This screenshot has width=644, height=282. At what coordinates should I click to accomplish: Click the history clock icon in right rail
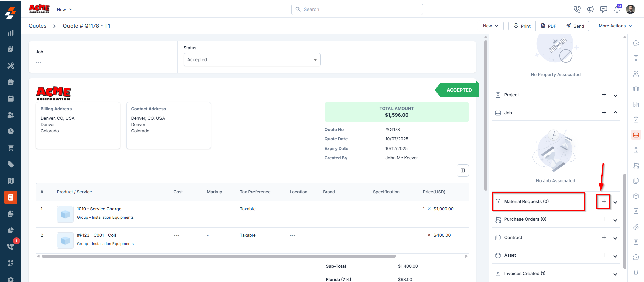636,257
